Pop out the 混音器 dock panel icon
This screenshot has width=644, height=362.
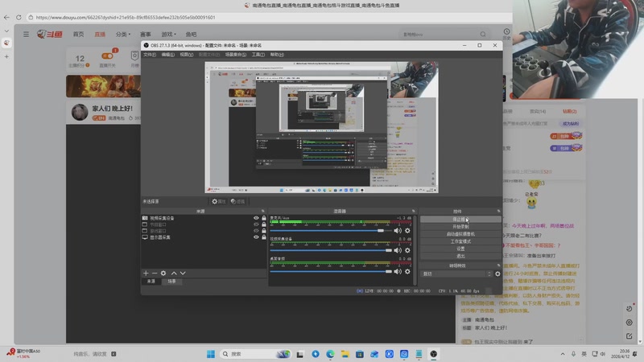(x=414, y=211)
